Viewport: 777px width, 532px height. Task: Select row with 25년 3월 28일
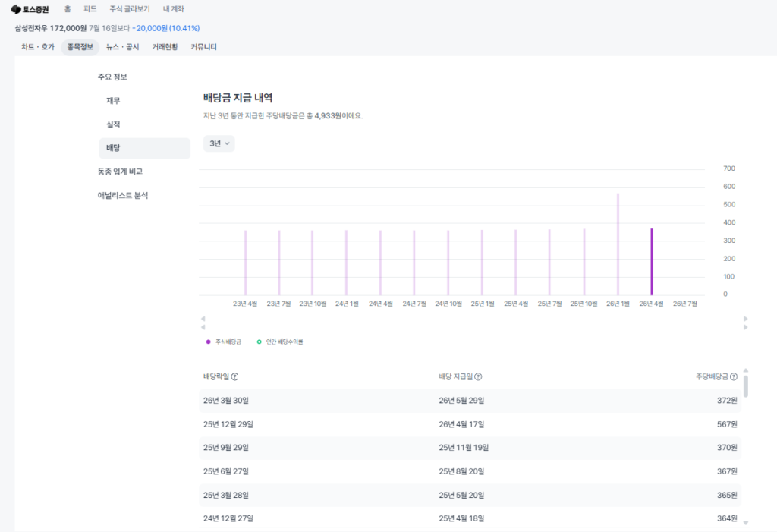point(470,496)
